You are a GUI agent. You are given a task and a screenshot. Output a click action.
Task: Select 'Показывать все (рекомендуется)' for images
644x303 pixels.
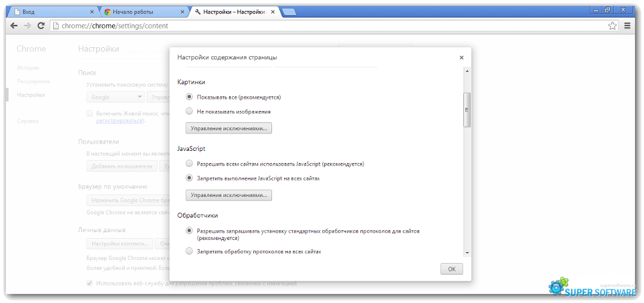point(189,98)
